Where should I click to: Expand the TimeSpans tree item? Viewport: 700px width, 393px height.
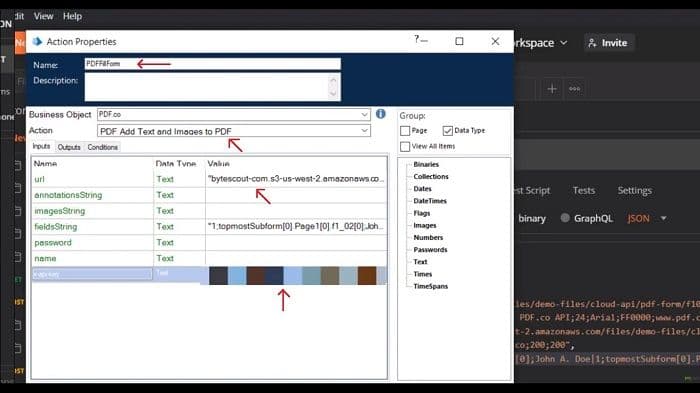click(x=430, y=286)
